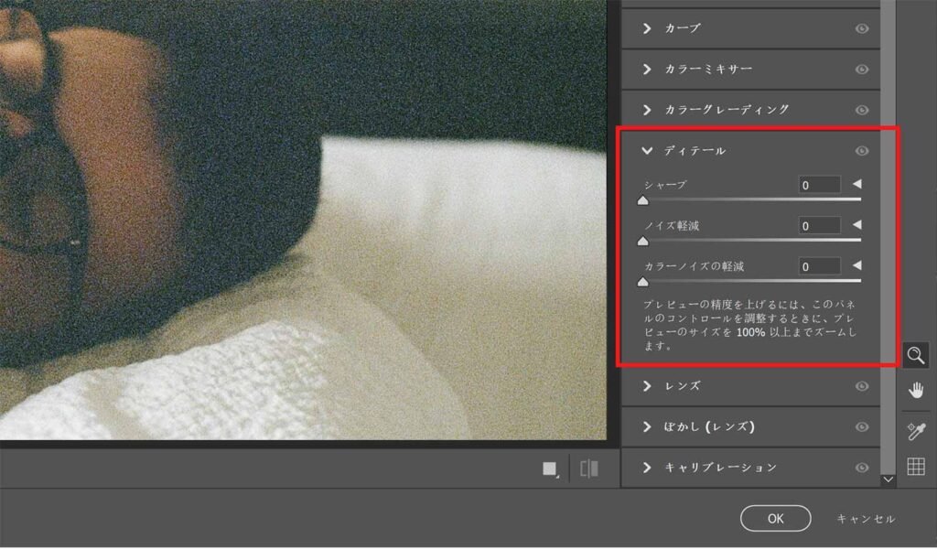Click キャンセル to cancel

tap(866, 519)
